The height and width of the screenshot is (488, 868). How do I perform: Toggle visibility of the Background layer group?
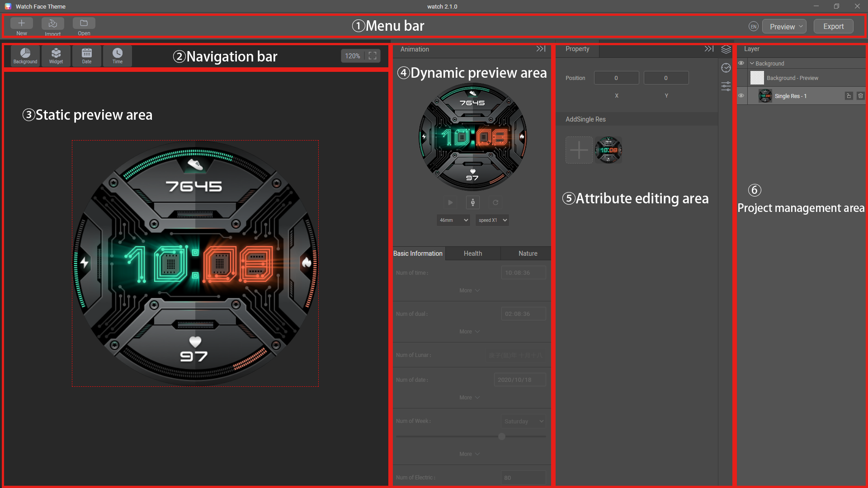pos(741,63)
